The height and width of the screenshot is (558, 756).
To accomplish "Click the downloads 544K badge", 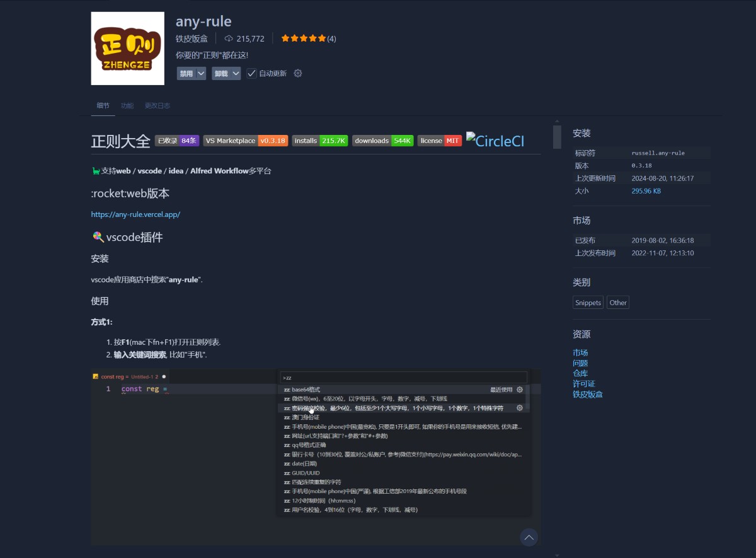I will click(x=383, y=141).
